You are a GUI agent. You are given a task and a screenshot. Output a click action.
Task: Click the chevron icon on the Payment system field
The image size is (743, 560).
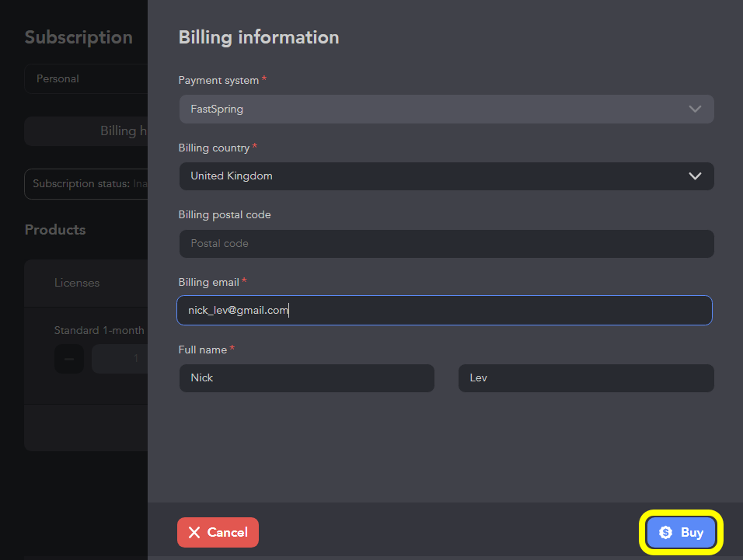(695, 109)
